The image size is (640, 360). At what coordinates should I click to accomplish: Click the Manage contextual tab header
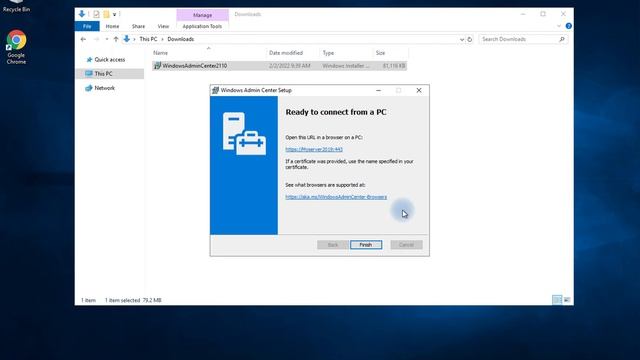click(x=202, y=15)
